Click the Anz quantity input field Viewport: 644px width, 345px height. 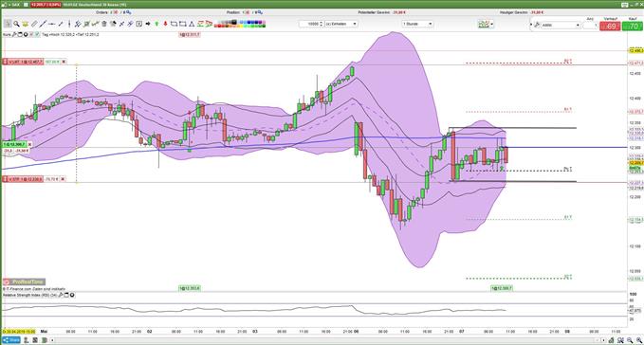pos(590,25)
